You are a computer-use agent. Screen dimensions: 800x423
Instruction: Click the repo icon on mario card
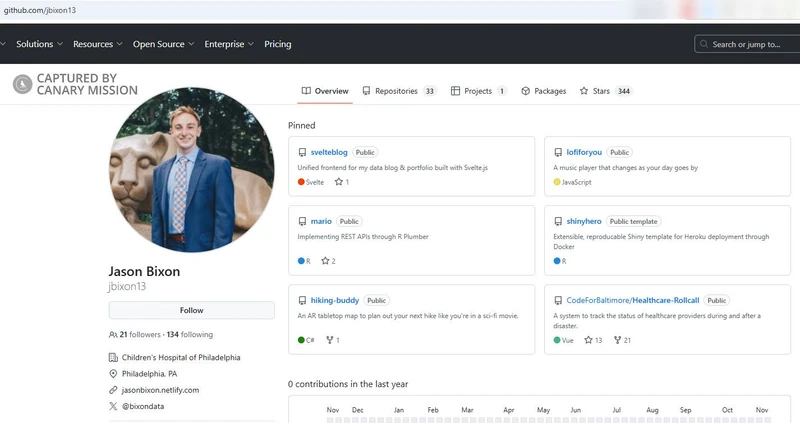302,221
